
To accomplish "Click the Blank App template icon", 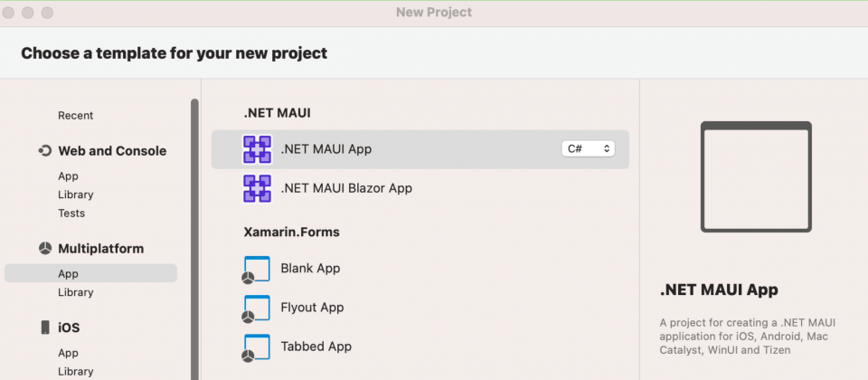I will click(x=257, y=269).
